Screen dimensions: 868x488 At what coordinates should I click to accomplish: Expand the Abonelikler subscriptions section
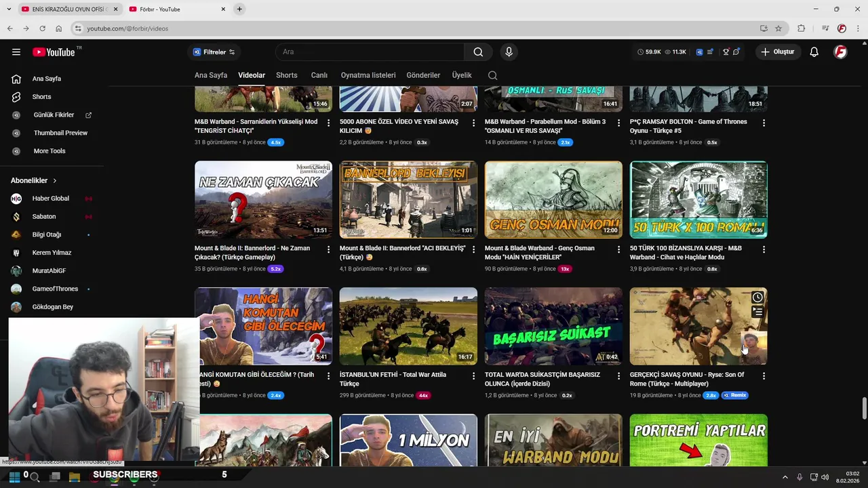pyautogui.click(x=34, y=180)
